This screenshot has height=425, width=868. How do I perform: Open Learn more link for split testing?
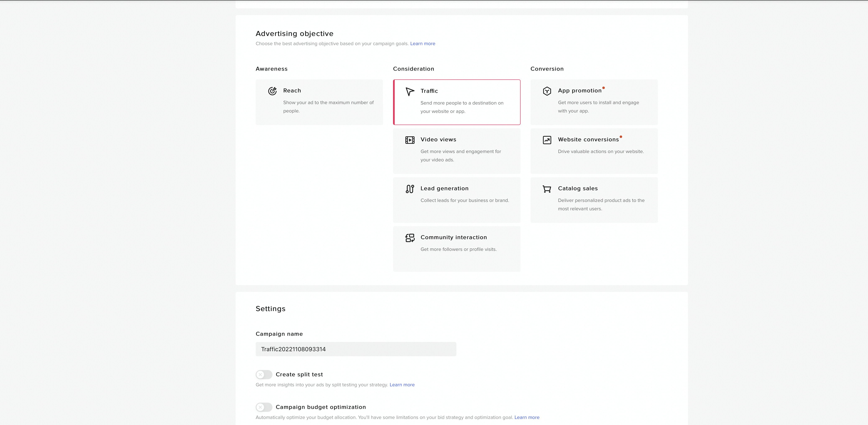(402, 385)
